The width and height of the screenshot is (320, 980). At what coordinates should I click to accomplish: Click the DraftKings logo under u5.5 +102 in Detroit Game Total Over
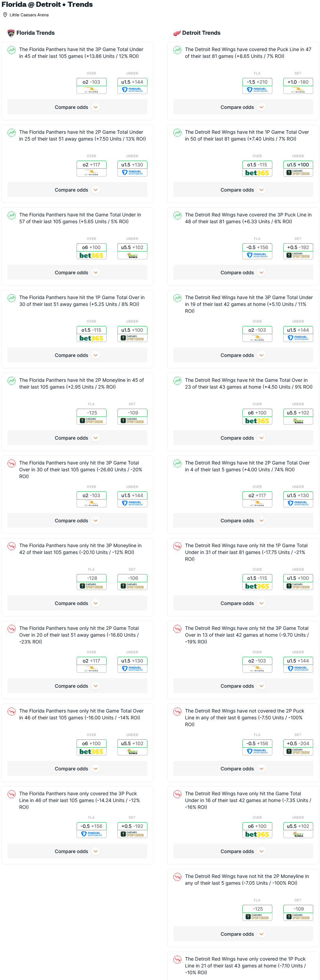(298, 421)
